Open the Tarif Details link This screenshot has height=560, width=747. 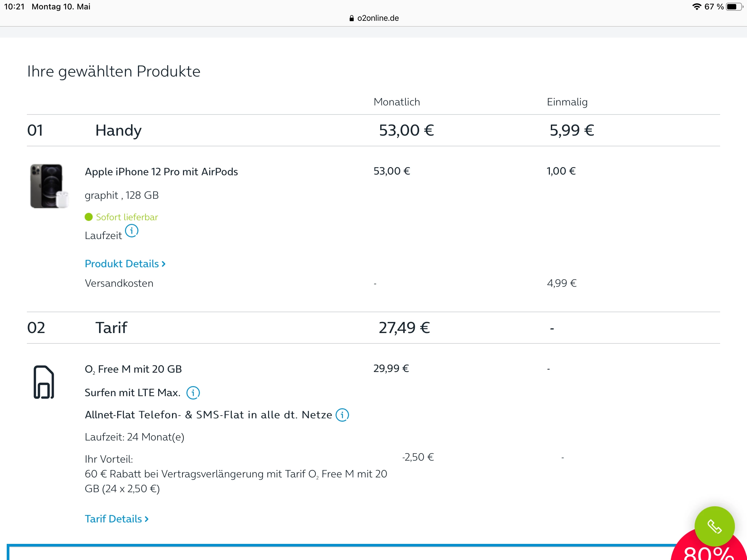click(x=114, y=519)
